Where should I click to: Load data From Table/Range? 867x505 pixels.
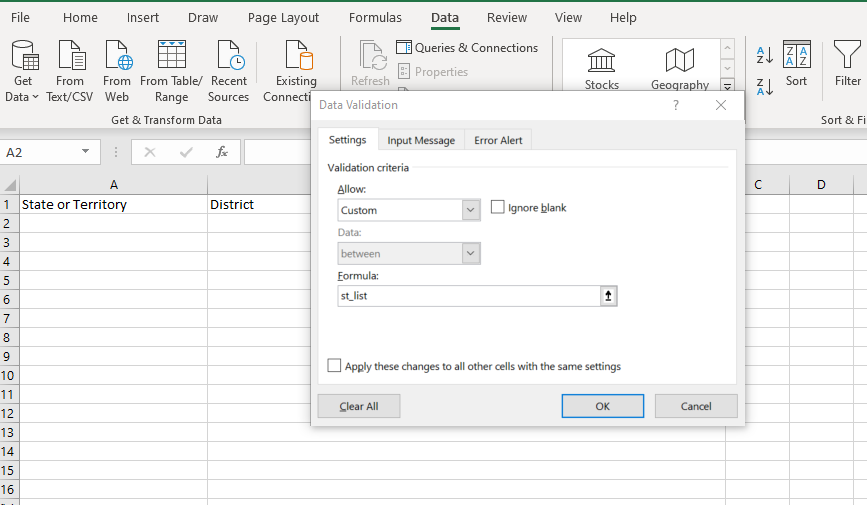click(171, 71)
